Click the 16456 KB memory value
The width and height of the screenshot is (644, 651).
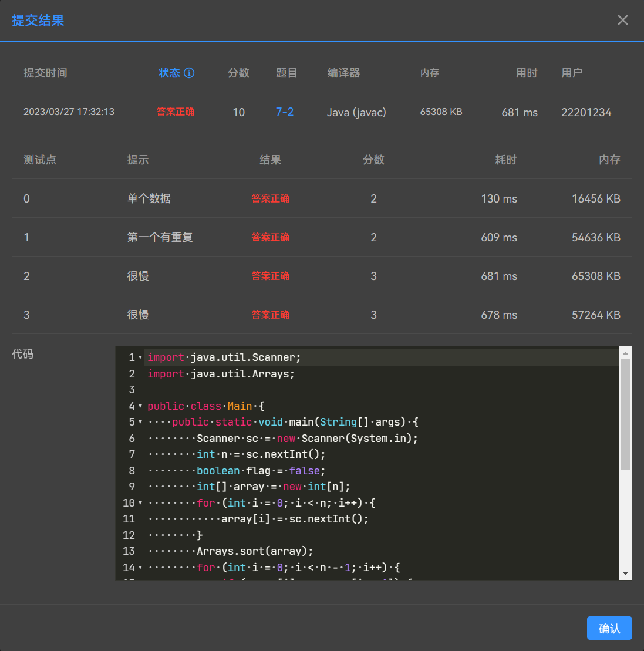pyautogui.click(x=596, y=198)
